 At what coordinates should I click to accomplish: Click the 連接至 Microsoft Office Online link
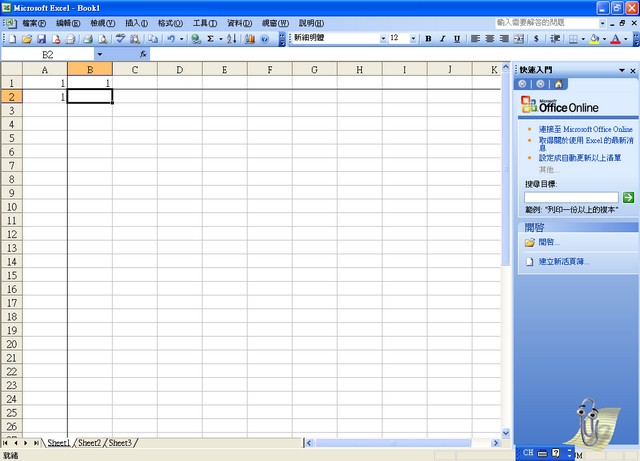(x=585, y=129)
